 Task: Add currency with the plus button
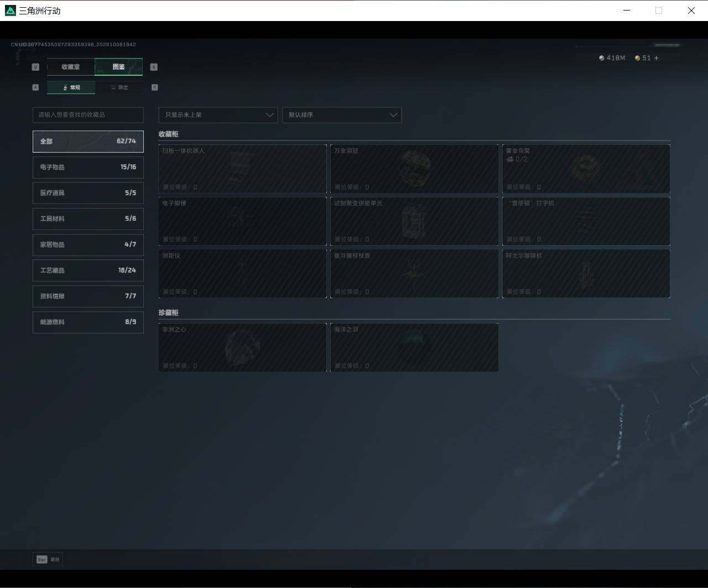click(657, 58)
